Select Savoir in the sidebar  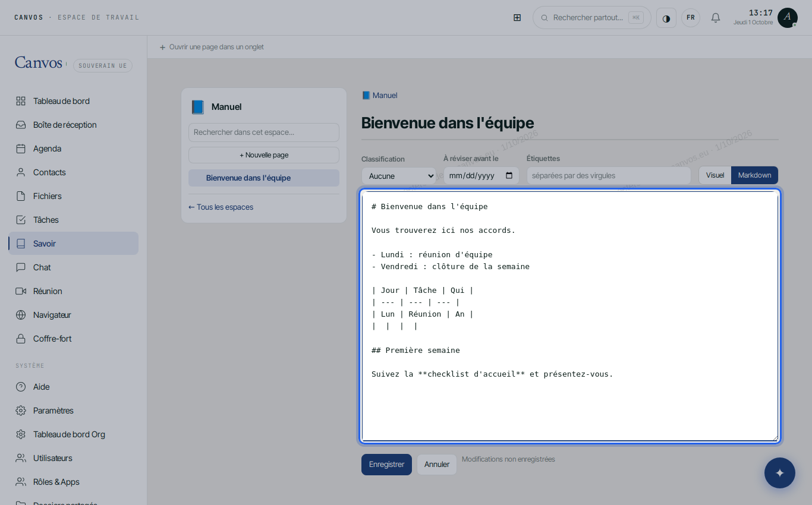pos(73,244)
